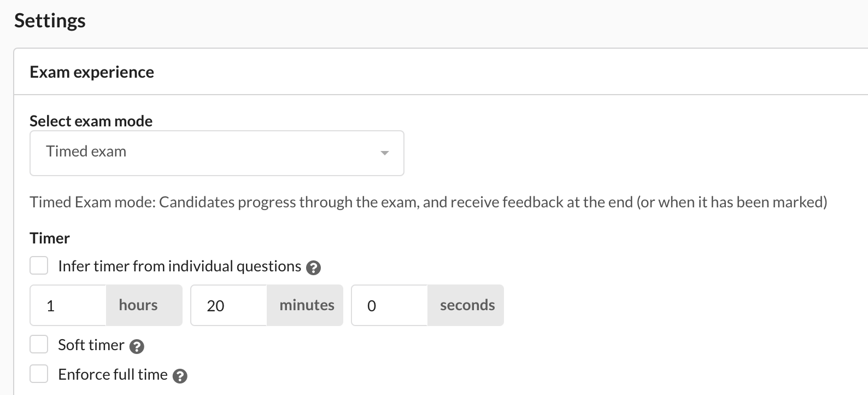Image resolution: width=868 pixels, height=395 pixels.
Task: Check the Soft timer option
Action: pos(38,344)
